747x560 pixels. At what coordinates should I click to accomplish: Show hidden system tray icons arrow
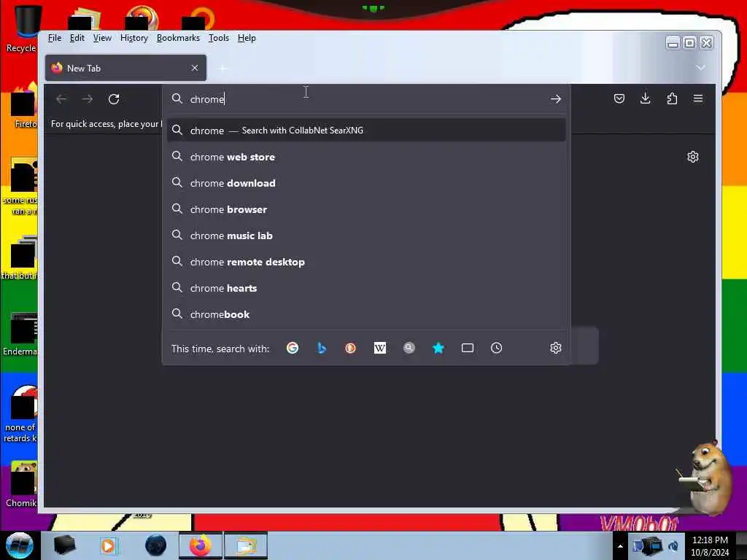click(x=620, y=546)
